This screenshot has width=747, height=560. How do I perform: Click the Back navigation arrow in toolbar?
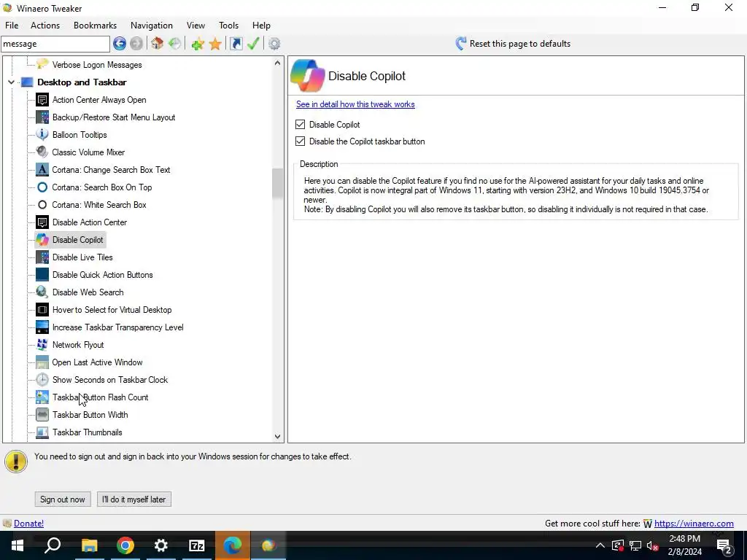point(120,44)
